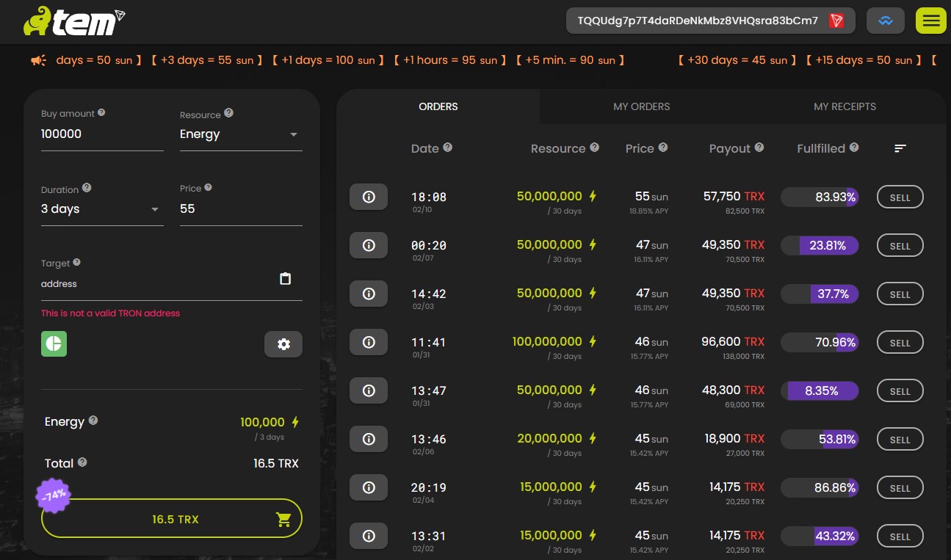Click the help icon beside Price field label
The image size is (951, 560).
pos(208,188)
